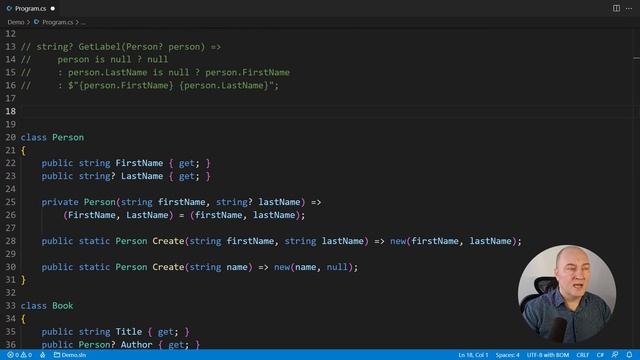Click the unsaved-changes dot on Program.cs tab
Screen dimensions: 640x360
point(53,9)
